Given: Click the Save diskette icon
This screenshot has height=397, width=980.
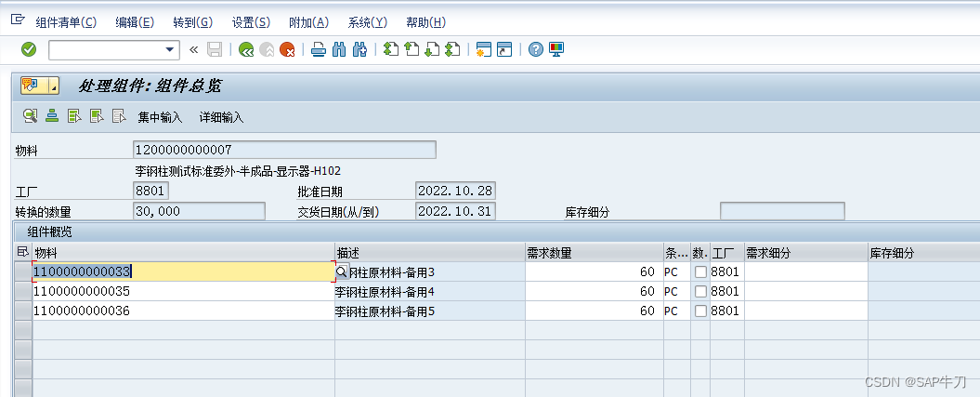Looking at the screenshot, I should [x=215, y=49].
